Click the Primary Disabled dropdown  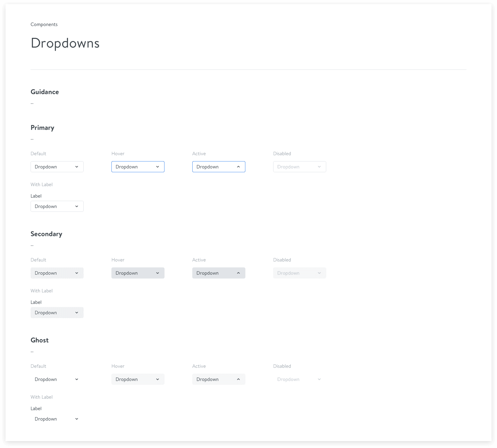[x=300, y=167]
